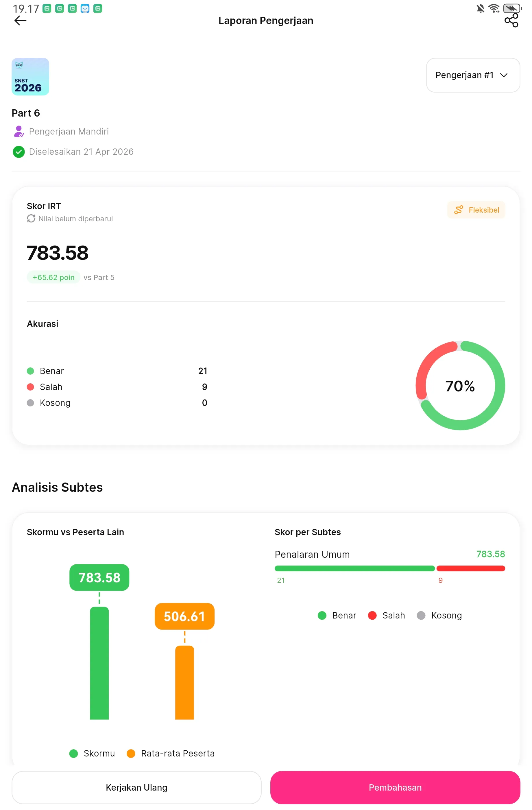532x810 pixels.
Task: Click the Rata-rata Peserta legend dot
Action: point(131,754)
